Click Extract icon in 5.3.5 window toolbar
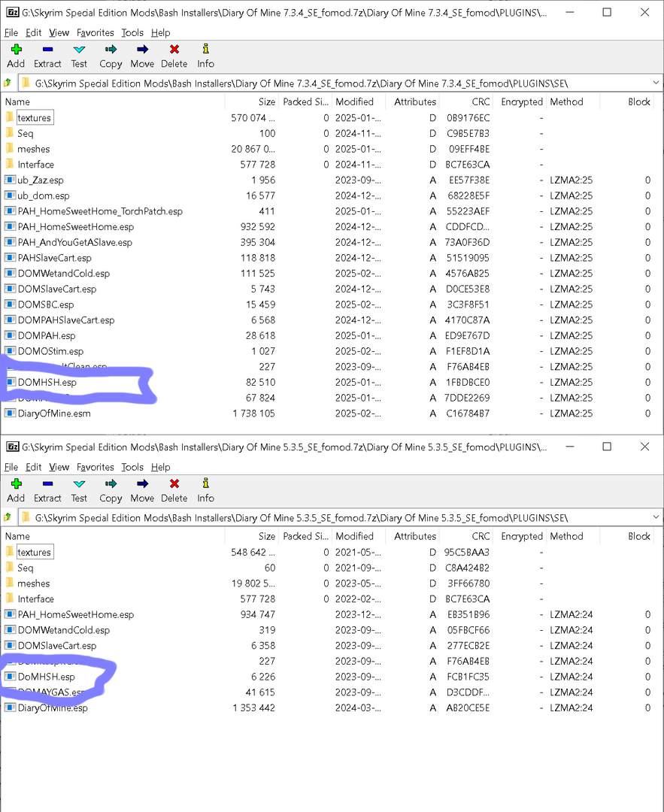This screenshot has height=812, width=664. [x=47, y=483]
